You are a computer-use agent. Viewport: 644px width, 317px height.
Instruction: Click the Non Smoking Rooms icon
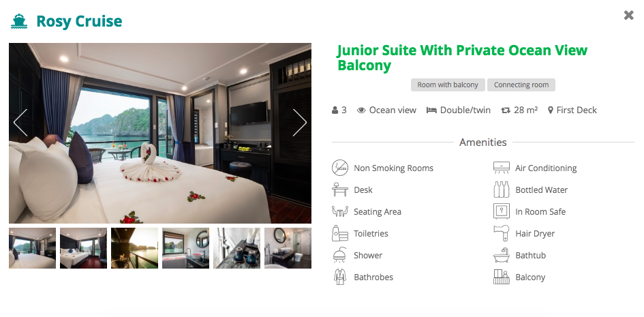pos(339,168)
